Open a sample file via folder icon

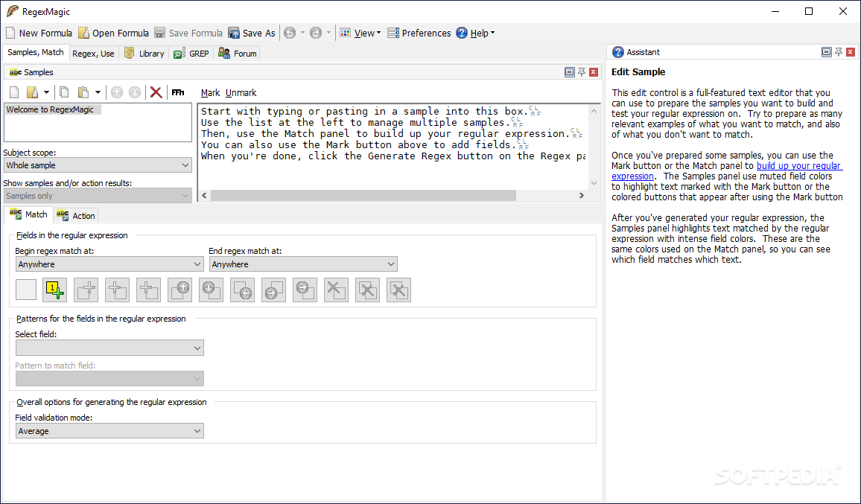(x=32, y=92)
